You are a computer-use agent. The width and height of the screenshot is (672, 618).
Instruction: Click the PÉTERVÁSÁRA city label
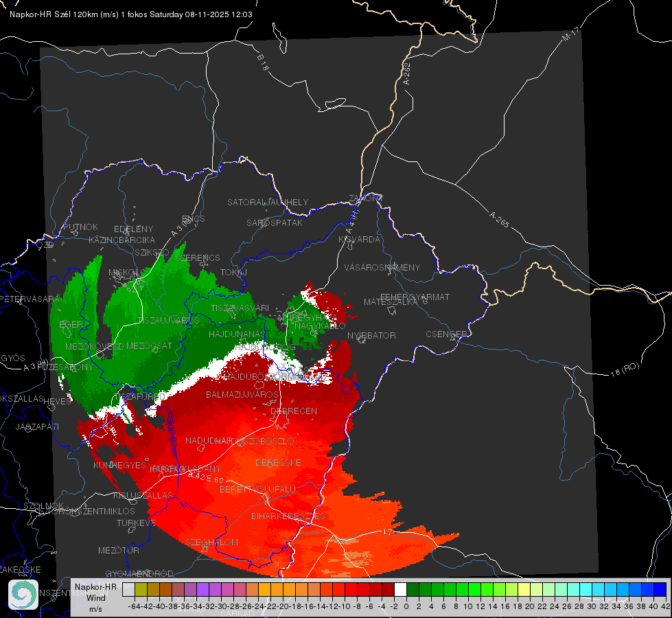(30, 299)
